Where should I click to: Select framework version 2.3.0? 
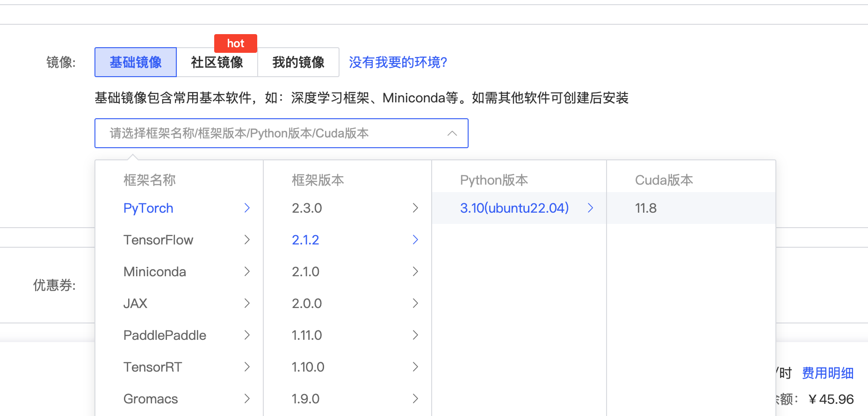(307, 208)
